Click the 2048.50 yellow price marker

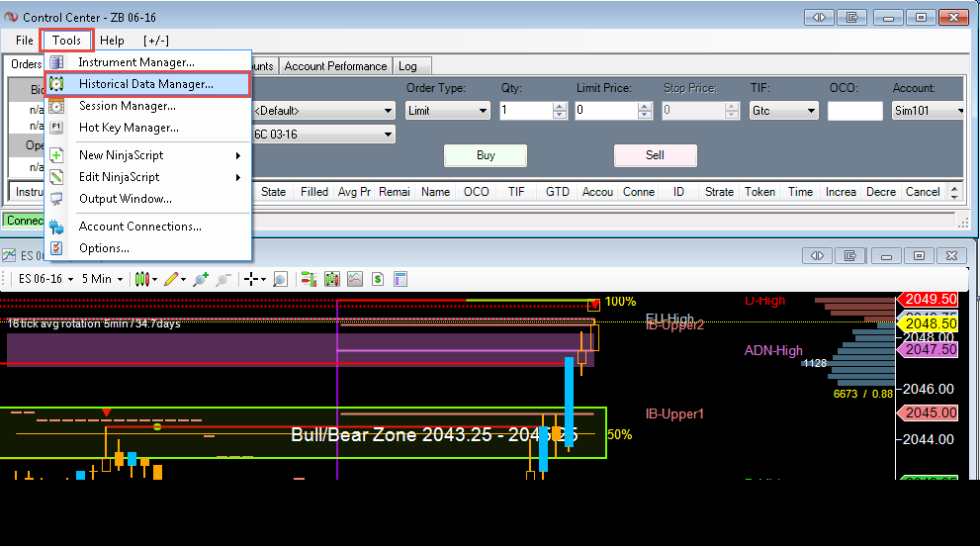928,323
